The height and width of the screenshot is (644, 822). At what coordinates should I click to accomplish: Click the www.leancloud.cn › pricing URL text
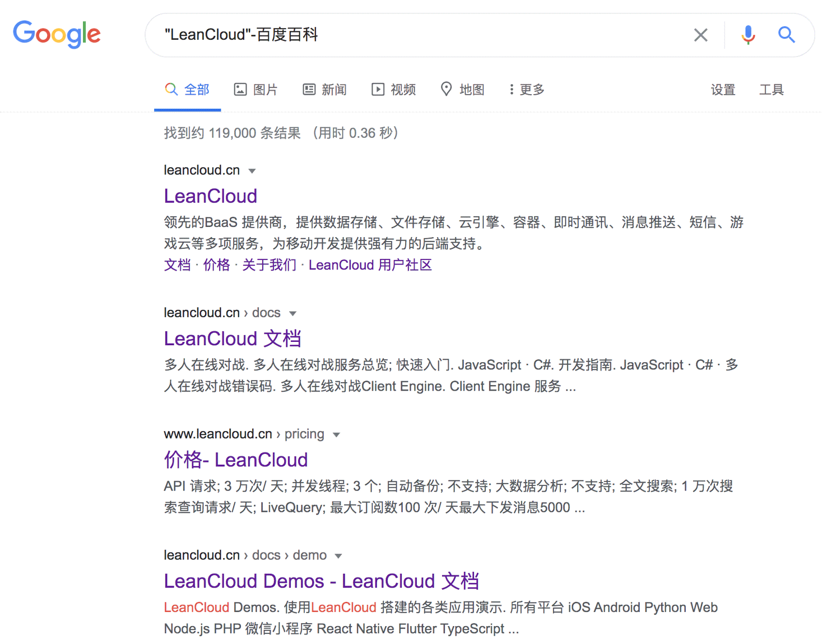(244, 434)
